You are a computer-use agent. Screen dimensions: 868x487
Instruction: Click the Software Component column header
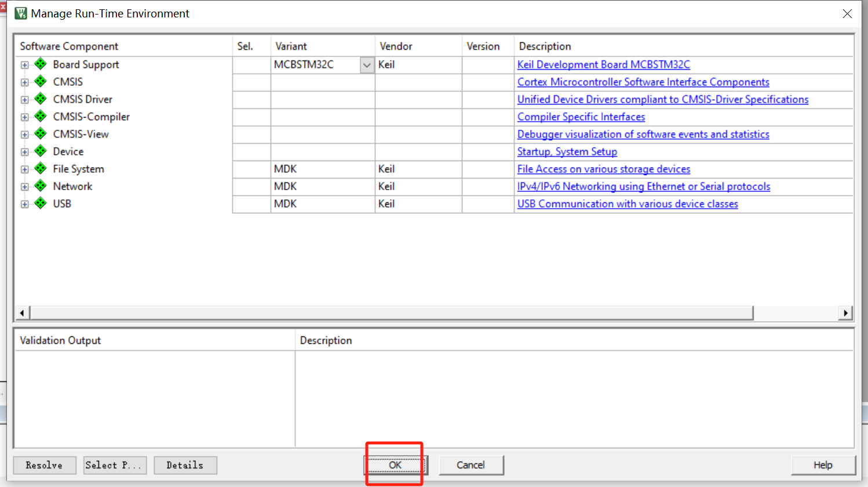[x=123, y=46]
